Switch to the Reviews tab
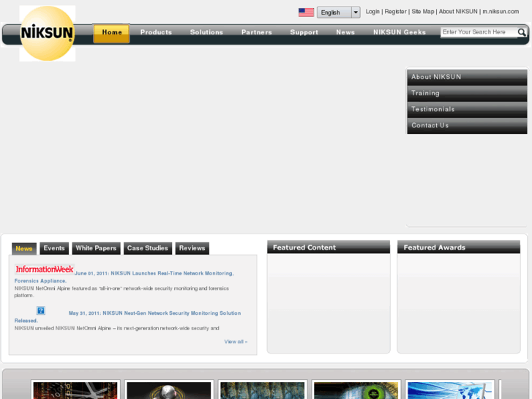The height and width of the screenshot is (399, 532). point(192,248)
